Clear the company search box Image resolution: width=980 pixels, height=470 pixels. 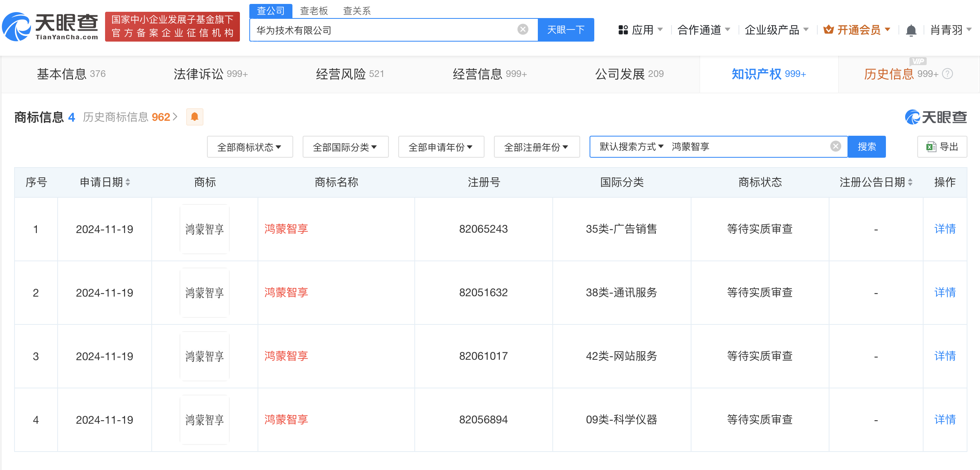point(523,29)
